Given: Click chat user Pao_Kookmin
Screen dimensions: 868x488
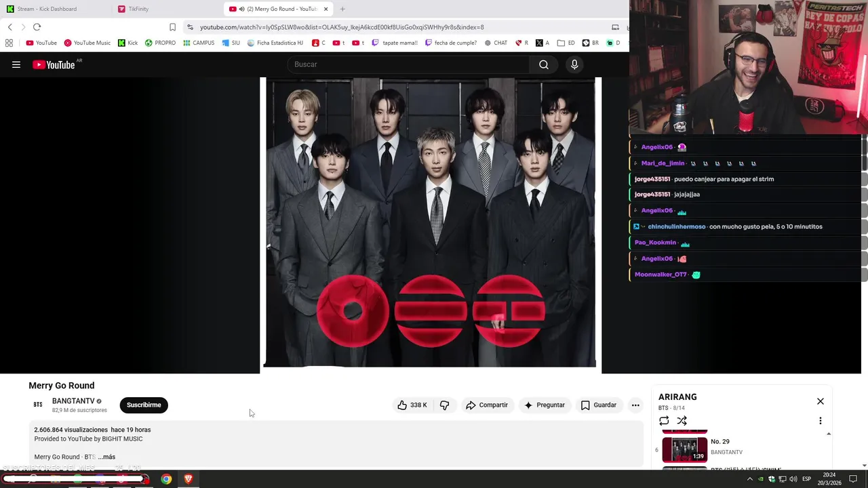Looking at the screenshot, I should [x=655, y=243].
